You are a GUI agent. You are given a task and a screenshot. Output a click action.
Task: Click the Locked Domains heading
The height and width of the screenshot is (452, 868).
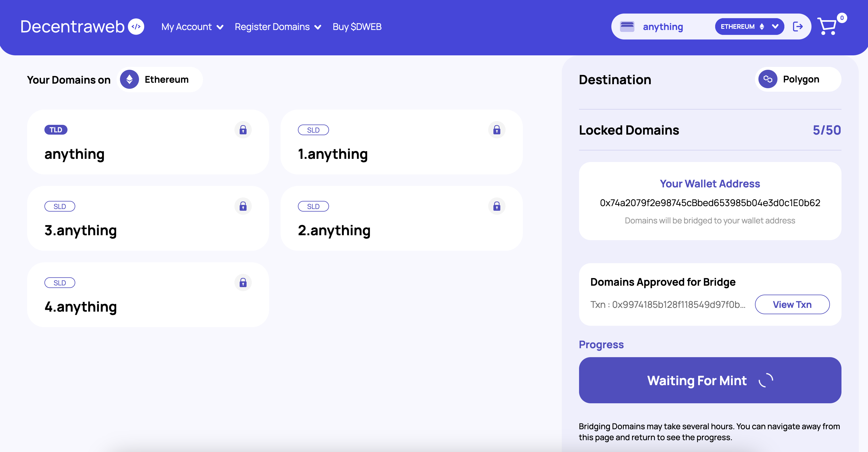click(x=629, y=130)
